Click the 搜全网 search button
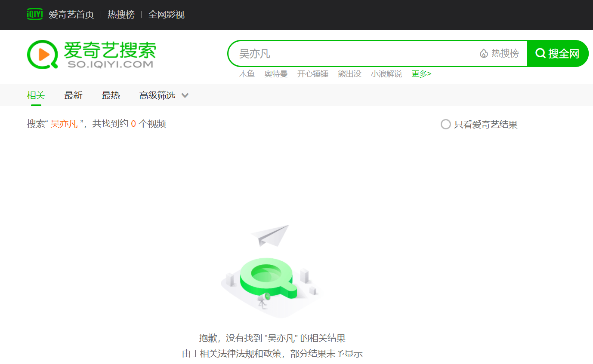 (x=557, y=54)
